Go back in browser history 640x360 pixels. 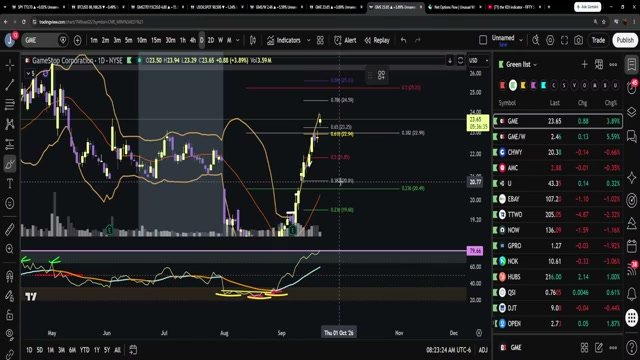pyautogui.click(x=6, y=22)
